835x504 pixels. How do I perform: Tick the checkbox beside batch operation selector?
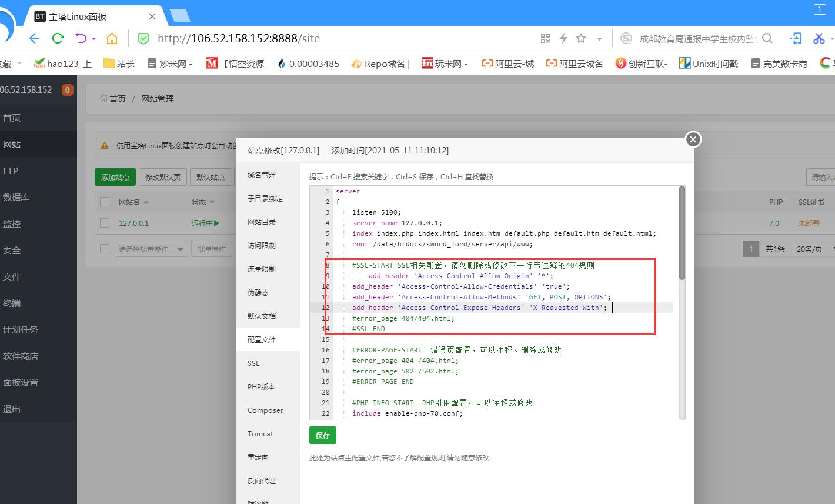tap(105, 249)
